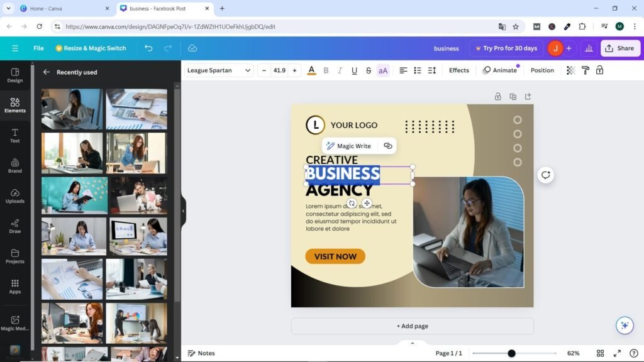Switch to the Home - Canva browser tab
Image resolution: width=644 pixels, height=362 pixels.
click(x=55, y=9)
